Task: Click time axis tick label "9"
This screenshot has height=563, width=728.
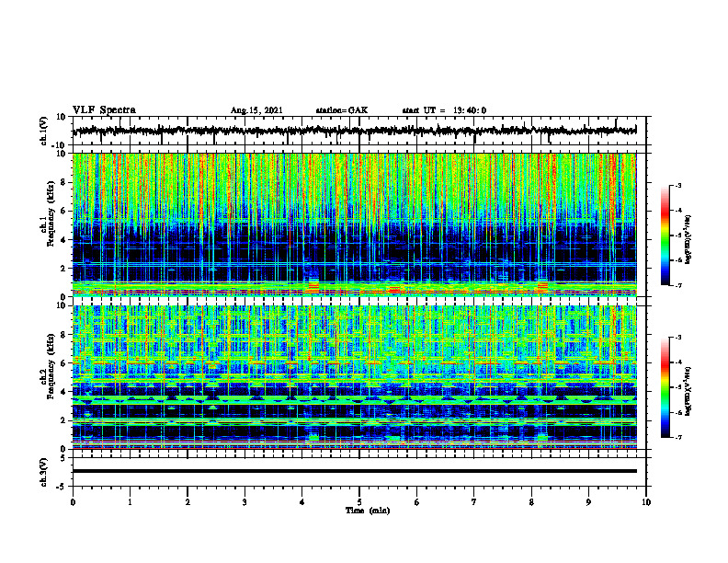Action: coord(588,502)
